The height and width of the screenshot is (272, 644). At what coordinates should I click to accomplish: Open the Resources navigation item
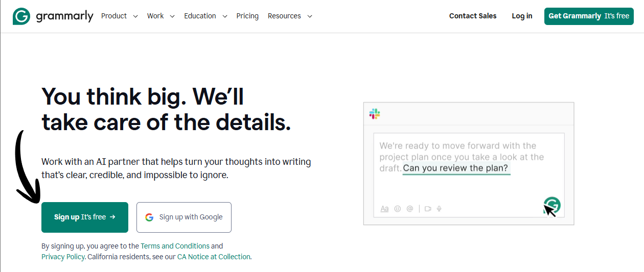pyautogui.click(x=284, y=16)
